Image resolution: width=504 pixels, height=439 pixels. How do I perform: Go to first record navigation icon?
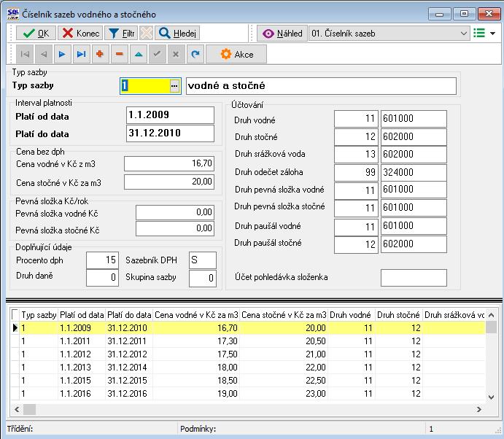tap(25, 54)
